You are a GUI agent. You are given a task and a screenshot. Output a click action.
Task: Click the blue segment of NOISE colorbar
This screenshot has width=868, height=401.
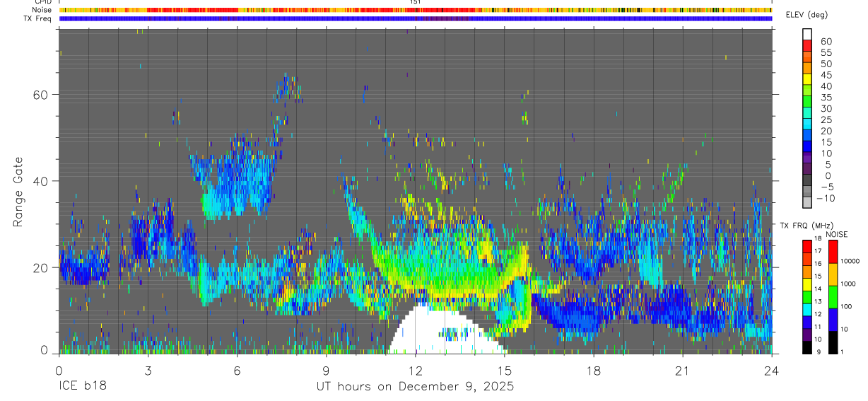tap(833, 320)
